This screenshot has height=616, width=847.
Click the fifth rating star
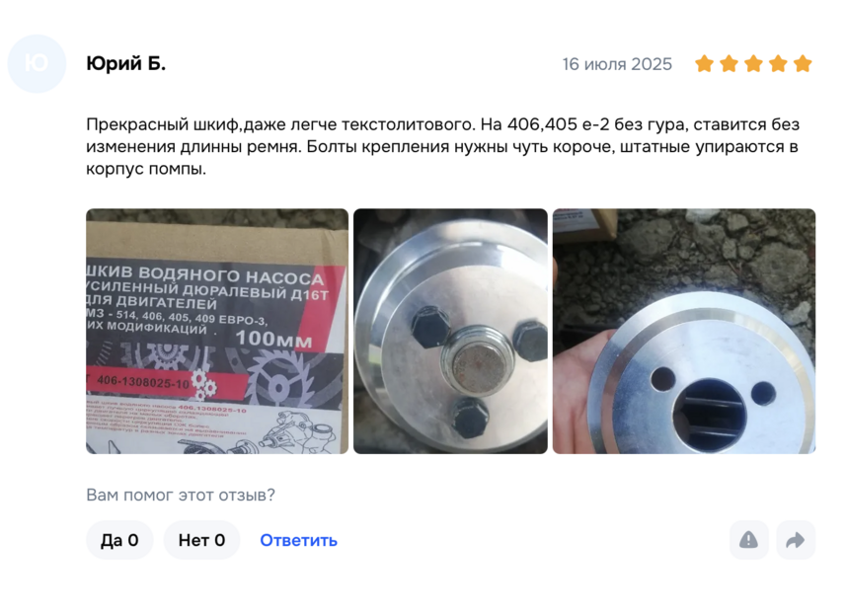pyautogui.click(x=803, y=64)
